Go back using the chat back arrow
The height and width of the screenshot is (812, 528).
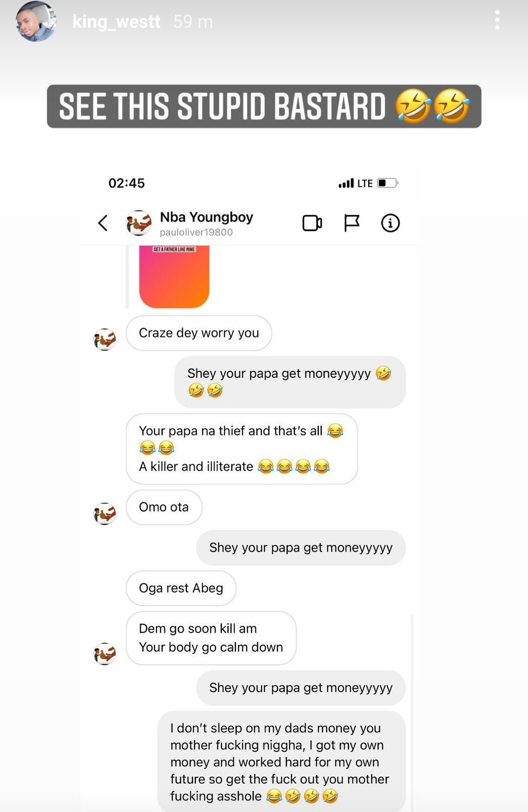click(103, 223)
